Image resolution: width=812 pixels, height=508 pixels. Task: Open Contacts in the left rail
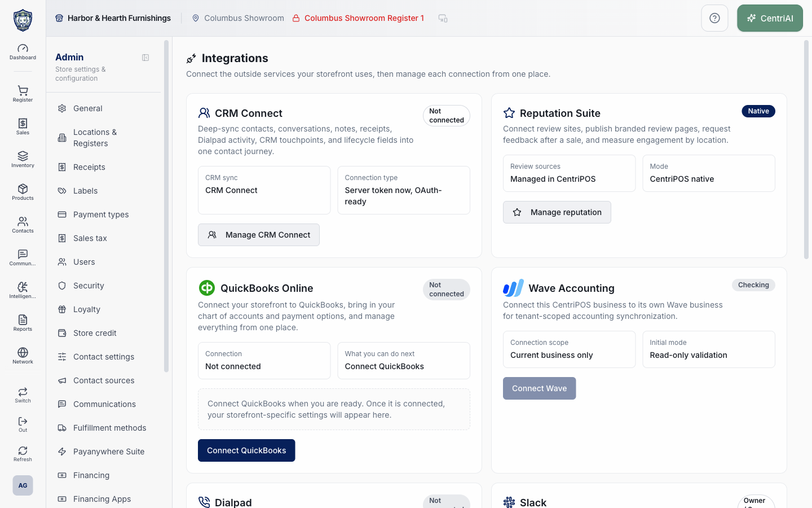23,225
